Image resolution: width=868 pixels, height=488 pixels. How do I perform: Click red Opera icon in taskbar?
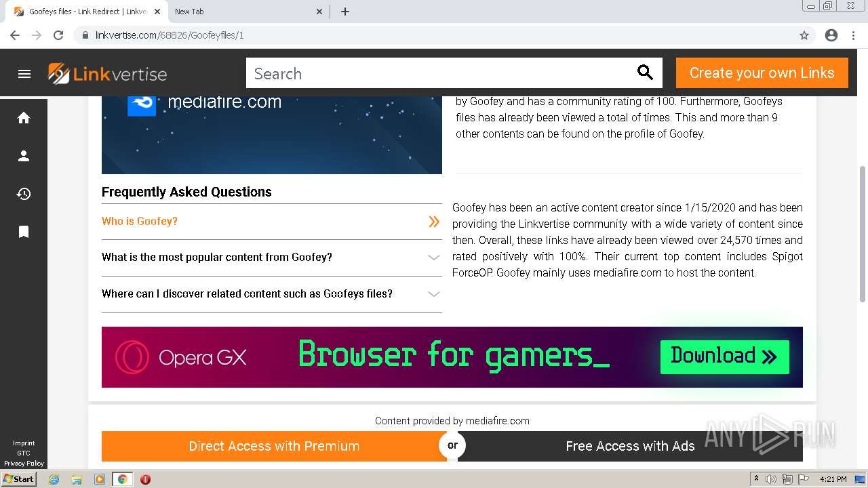pos(145,479)
